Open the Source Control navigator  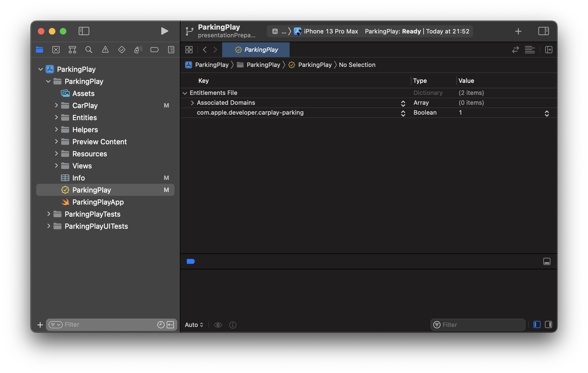[x=56, y=50]
